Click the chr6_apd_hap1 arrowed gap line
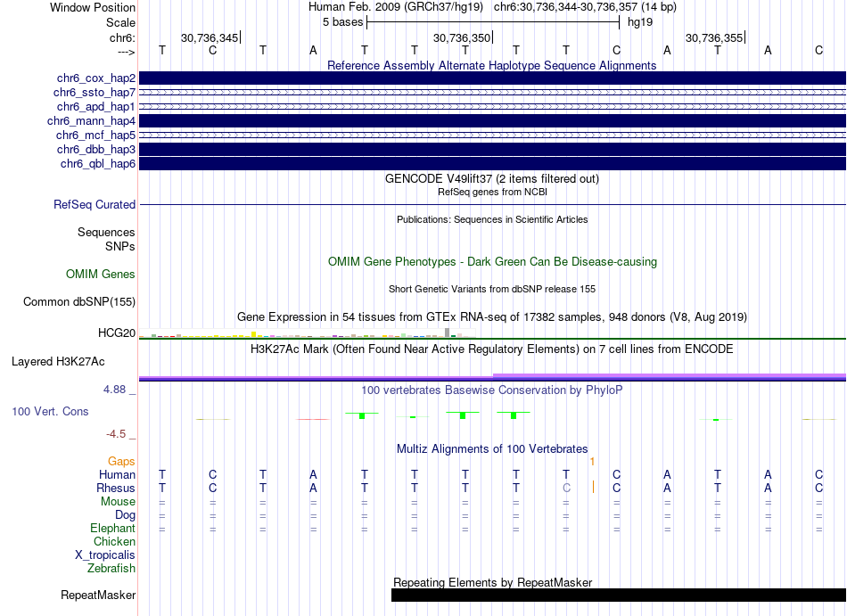 tap(492, 107)
